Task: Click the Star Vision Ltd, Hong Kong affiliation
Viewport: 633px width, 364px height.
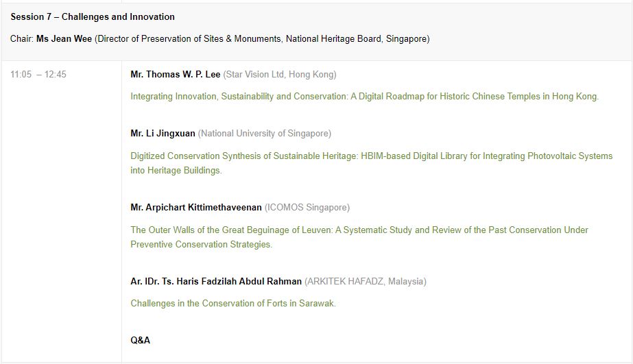Action: tap(280, 75)
